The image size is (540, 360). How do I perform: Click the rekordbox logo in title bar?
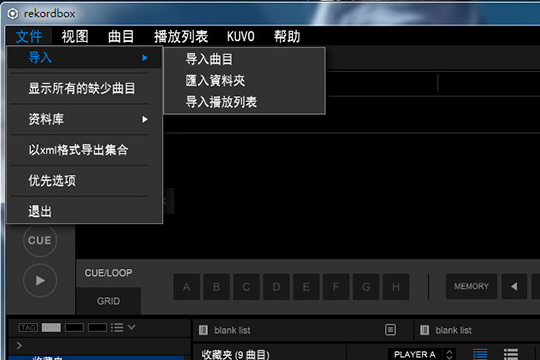click(13, 14)
